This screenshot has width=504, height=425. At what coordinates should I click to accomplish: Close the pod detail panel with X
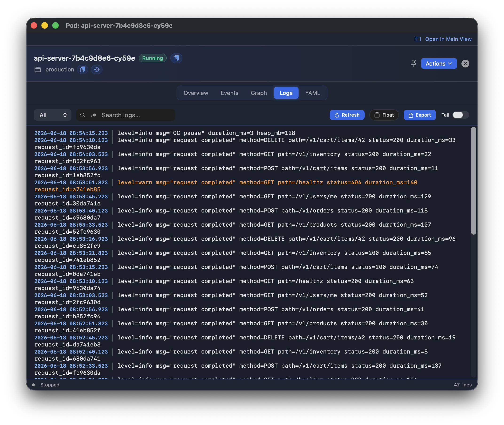(465, 64)
